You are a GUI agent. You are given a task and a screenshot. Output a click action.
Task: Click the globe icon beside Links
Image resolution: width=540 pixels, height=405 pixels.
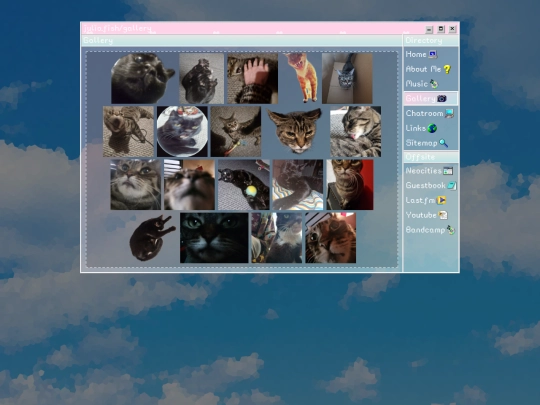coord(432,128)
